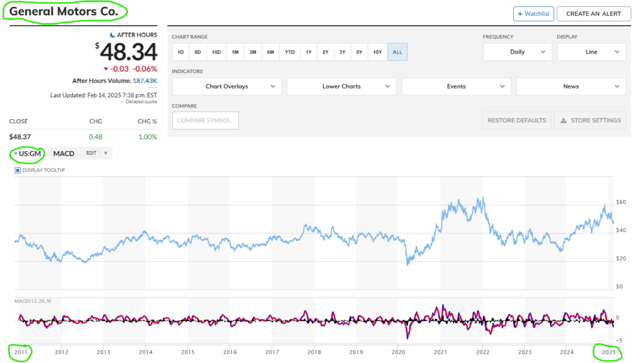The width and height of the screenshot is (644, 363).
Task: Select YTD chart range
Action: pyautogui.click(x=289, y=52)
